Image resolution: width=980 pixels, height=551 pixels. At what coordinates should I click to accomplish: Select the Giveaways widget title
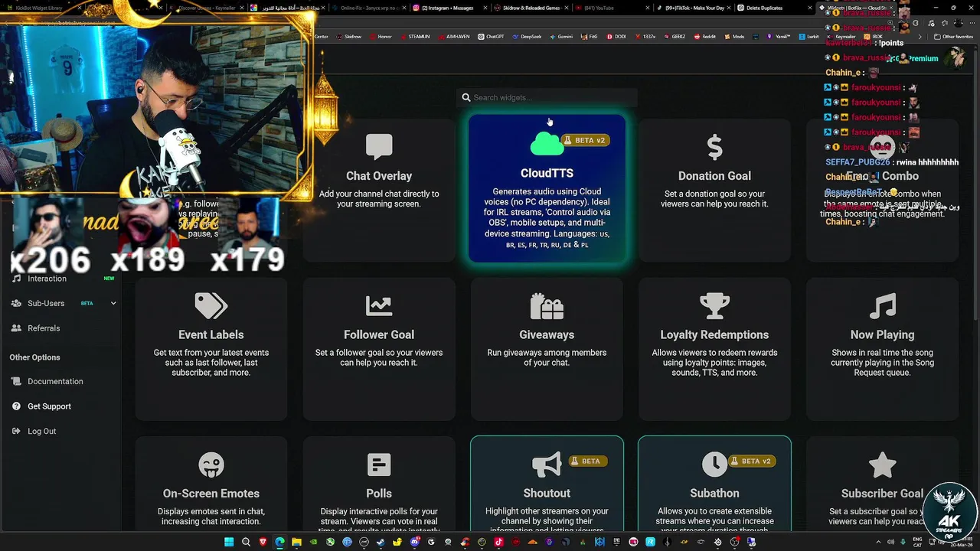[547, 334]
